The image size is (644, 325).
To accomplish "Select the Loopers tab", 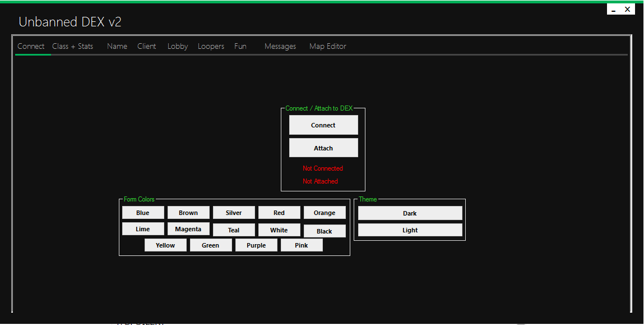I will (211, 46).
